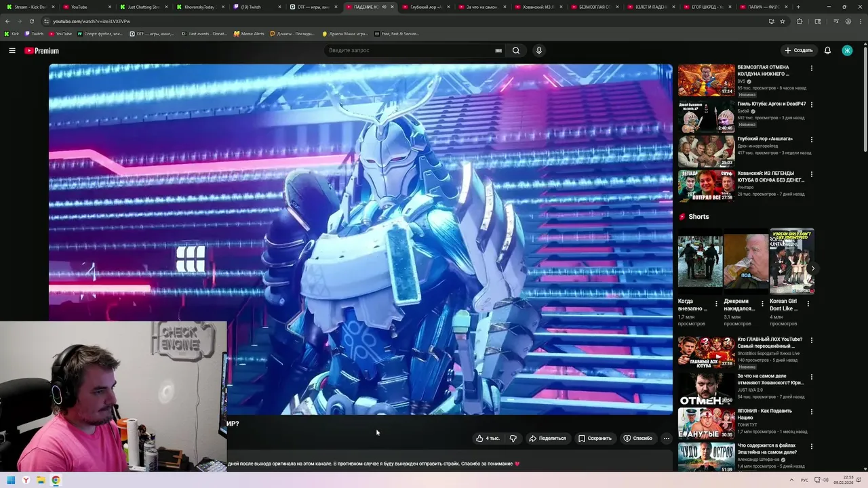Open options for ЯПОНИЯ Как Подавить Нацию video
Viewport: 868px width, 488px height.
click(811, 411)
